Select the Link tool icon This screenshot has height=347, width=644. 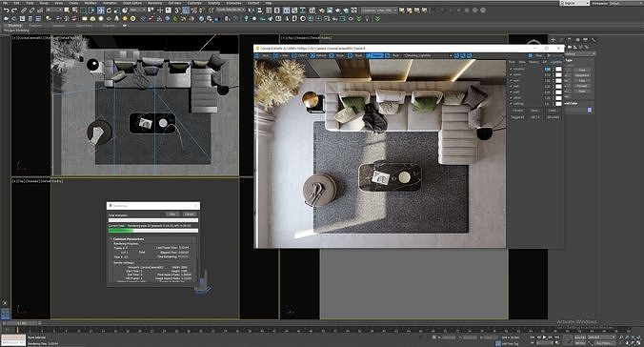coord(24,10)
